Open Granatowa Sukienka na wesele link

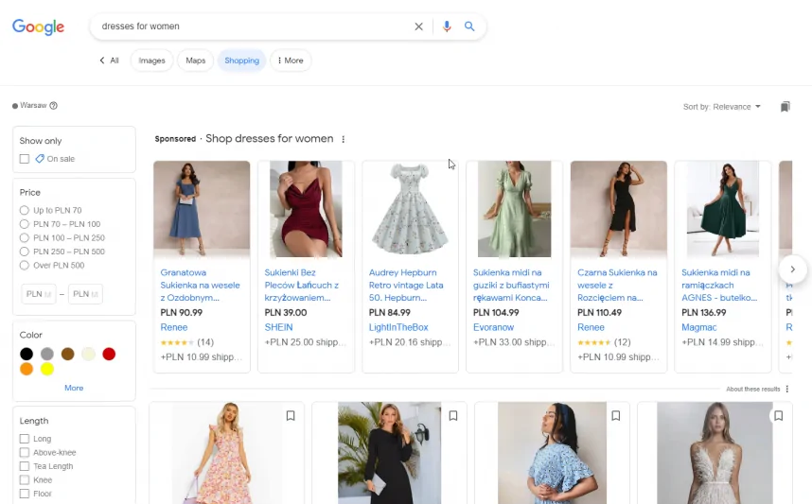pyautogui.click(x=201, y=286)
